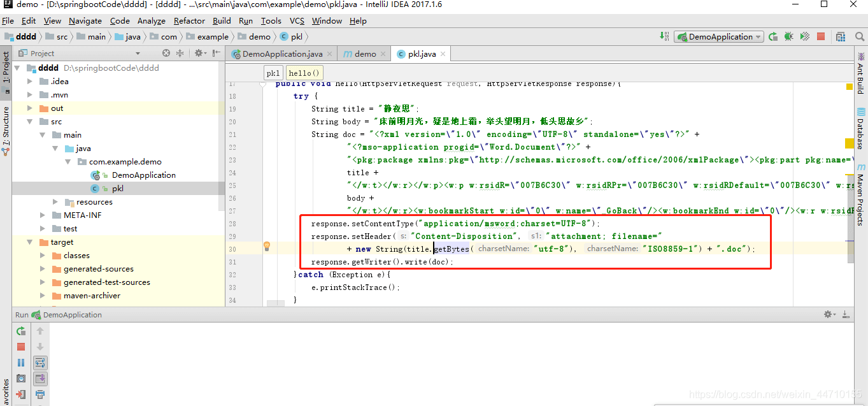Viewport: 868px width, 406px height.
Task: Click the Run panel's Exit icon
Action: click(x=21, y=395)
